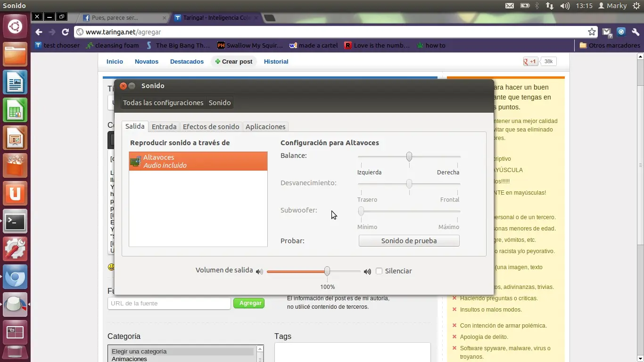Select Animaciones in the category list
The height and width of the screenshot is (362, 644).
click(x=130, y=359)
